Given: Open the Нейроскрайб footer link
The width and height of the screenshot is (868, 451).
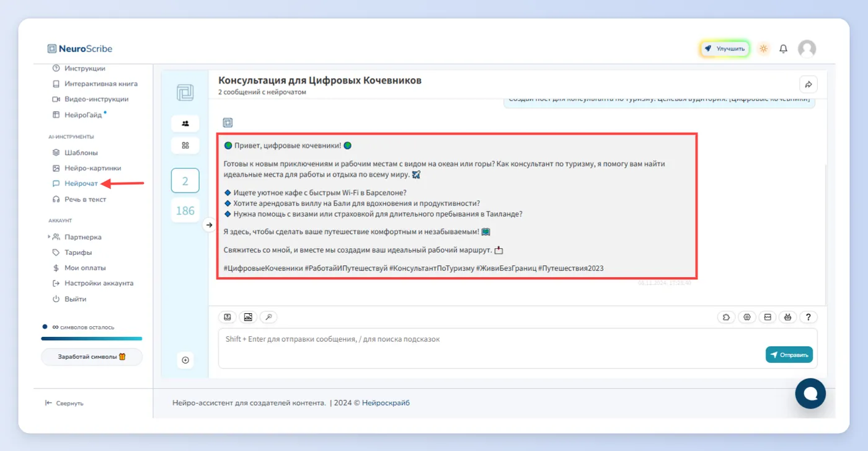Looking at the screenshot, I should tap(386, 403).
